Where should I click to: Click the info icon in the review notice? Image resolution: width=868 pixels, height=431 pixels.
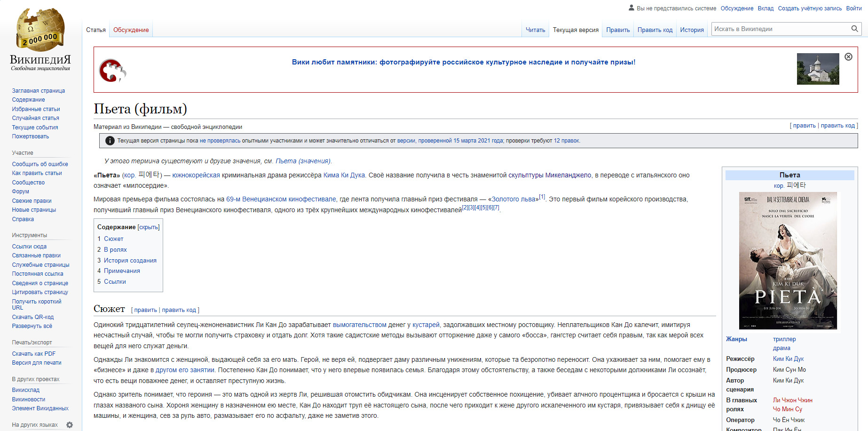pos(110,141)
